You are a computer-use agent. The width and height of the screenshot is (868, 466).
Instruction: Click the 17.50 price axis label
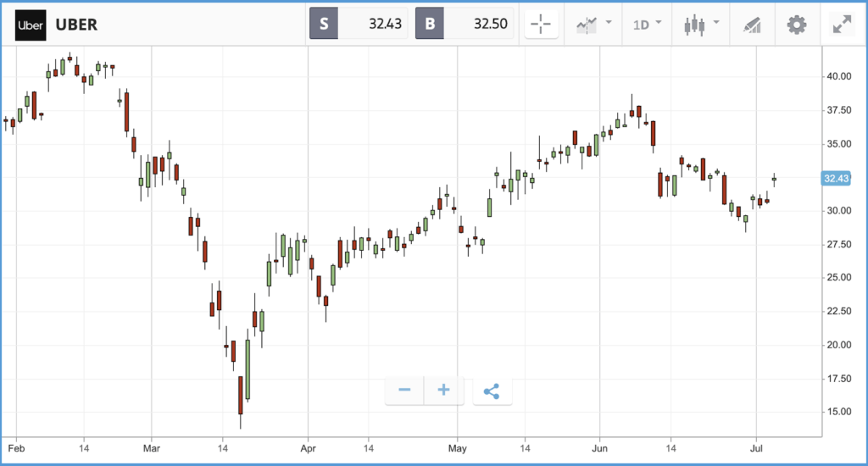(x=838, y=379)
